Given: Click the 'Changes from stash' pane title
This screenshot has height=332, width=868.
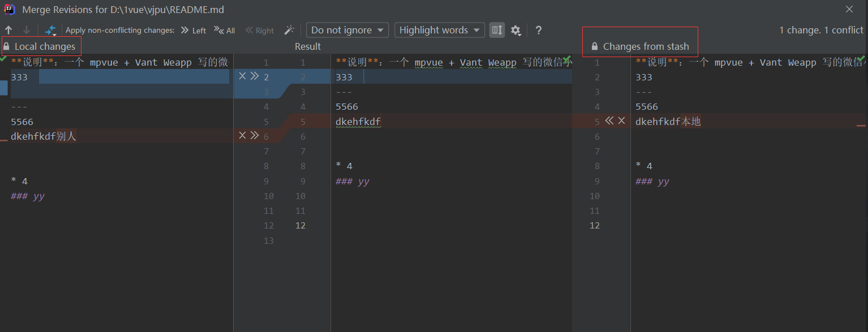Looking at the screenshot, I should click(646, 46).
